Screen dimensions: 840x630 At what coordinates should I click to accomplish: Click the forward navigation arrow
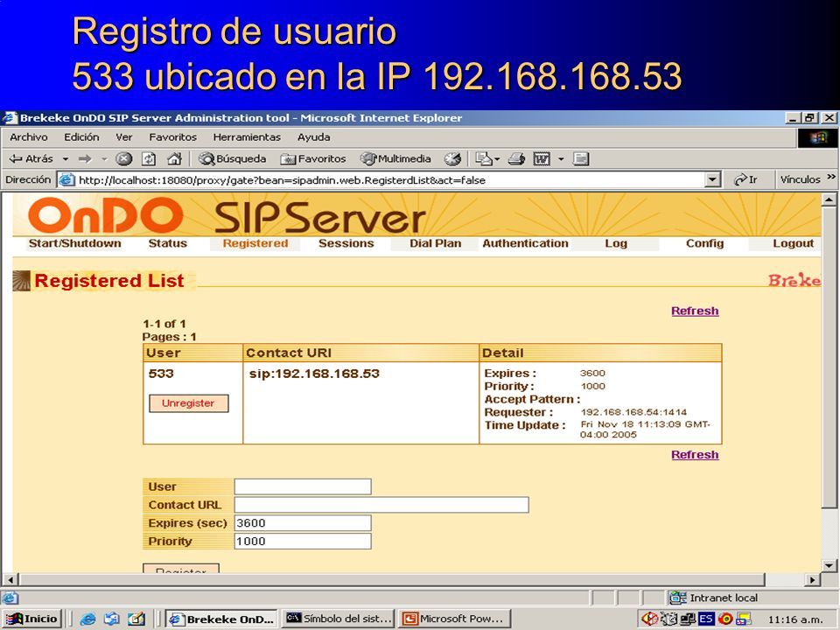tap(85, 158)
